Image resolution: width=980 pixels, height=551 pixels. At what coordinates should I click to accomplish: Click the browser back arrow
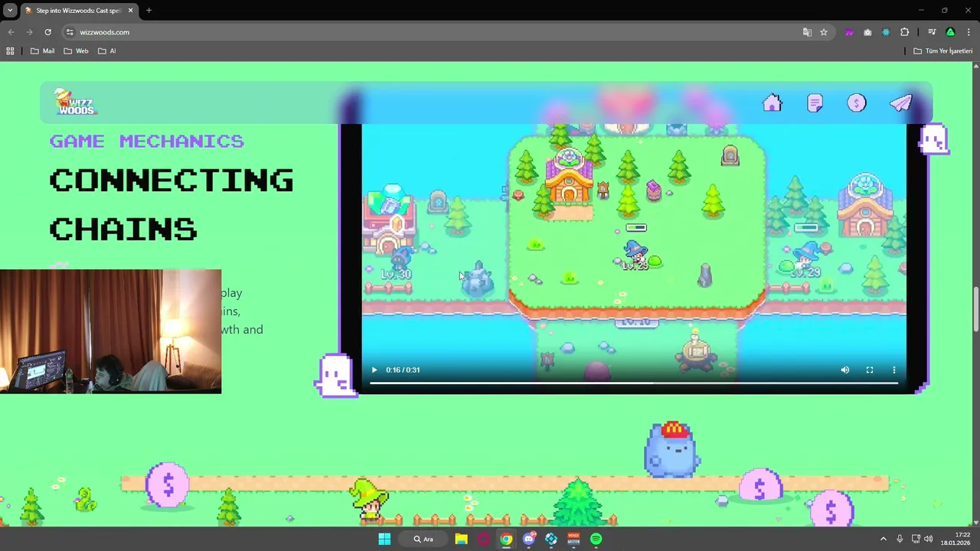pyautogui.click(x=11, y=32)
